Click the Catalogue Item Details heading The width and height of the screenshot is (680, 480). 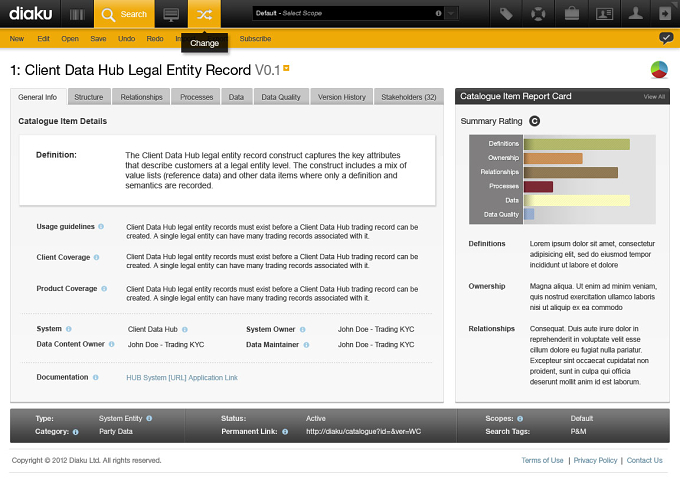[62, 121]
